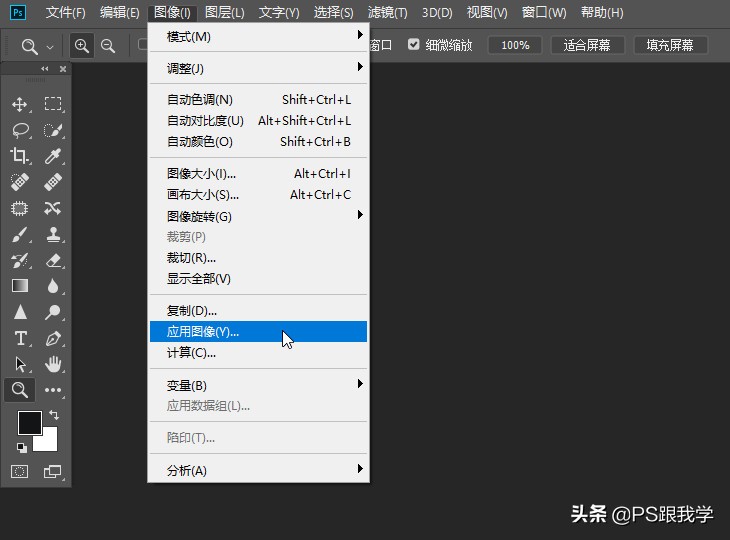
Task: Open the 图层(L) menu
Action: click(x=225, y=12)
